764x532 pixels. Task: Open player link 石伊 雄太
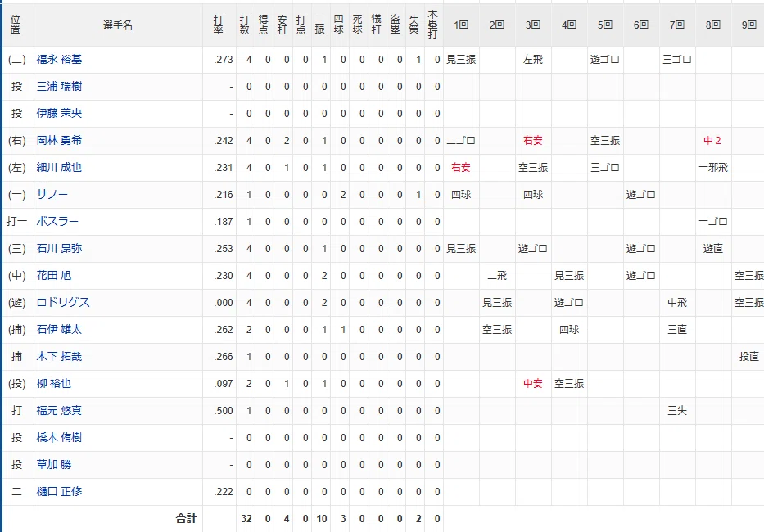(59, 329)
